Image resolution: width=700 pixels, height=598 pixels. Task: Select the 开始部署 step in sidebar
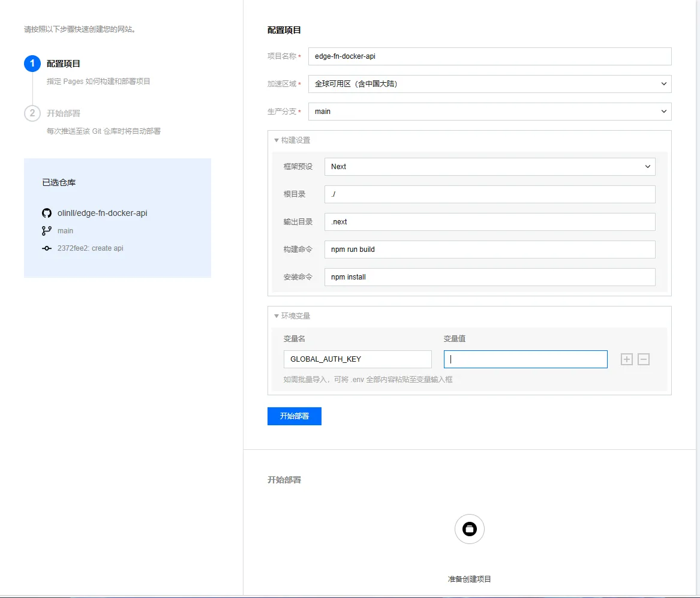(64, 113)
